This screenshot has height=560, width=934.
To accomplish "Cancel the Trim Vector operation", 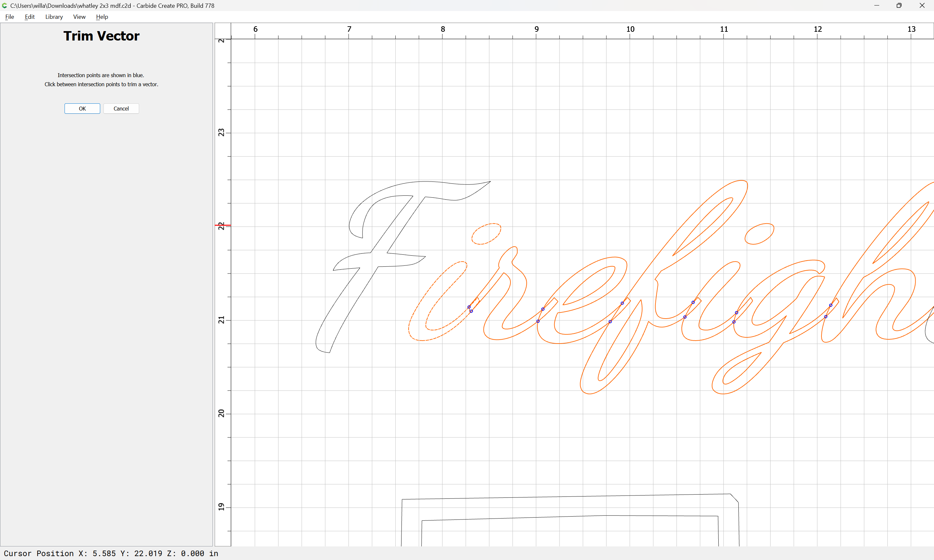I will 121,109.
